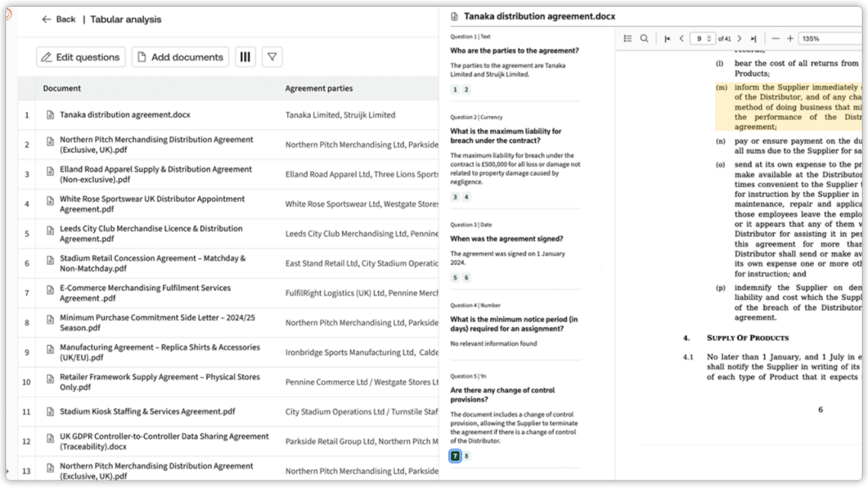Open Manufacturing Agreement – Replica Shirts & Accessories
The image size is (868, 488).
click(160, 352)
